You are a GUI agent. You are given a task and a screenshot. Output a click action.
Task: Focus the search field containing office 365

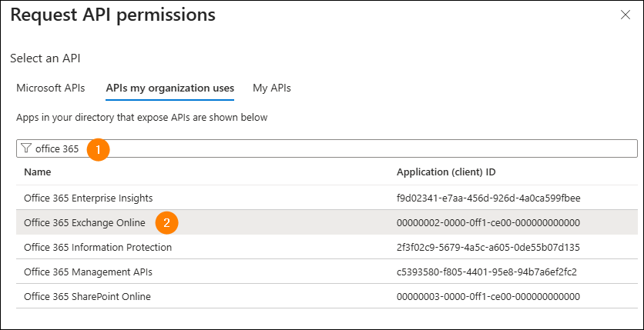[x=347, y=148]
